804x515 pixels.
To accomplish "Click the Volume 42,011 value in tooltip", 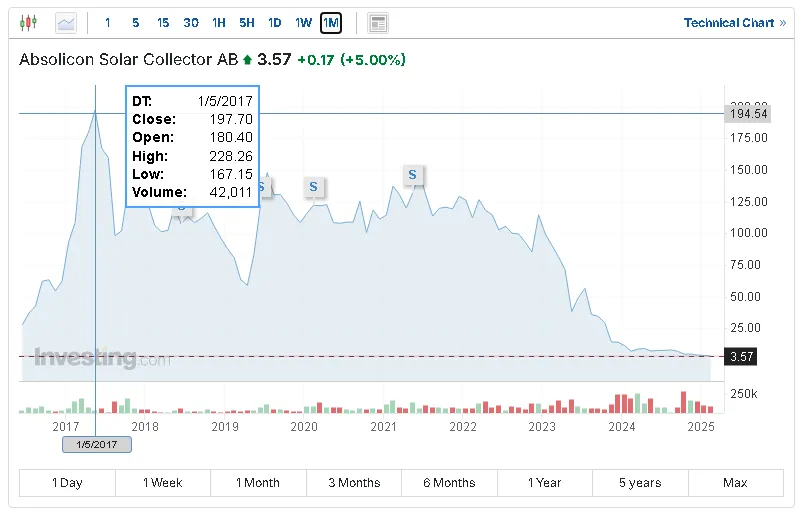I will 230,192.
